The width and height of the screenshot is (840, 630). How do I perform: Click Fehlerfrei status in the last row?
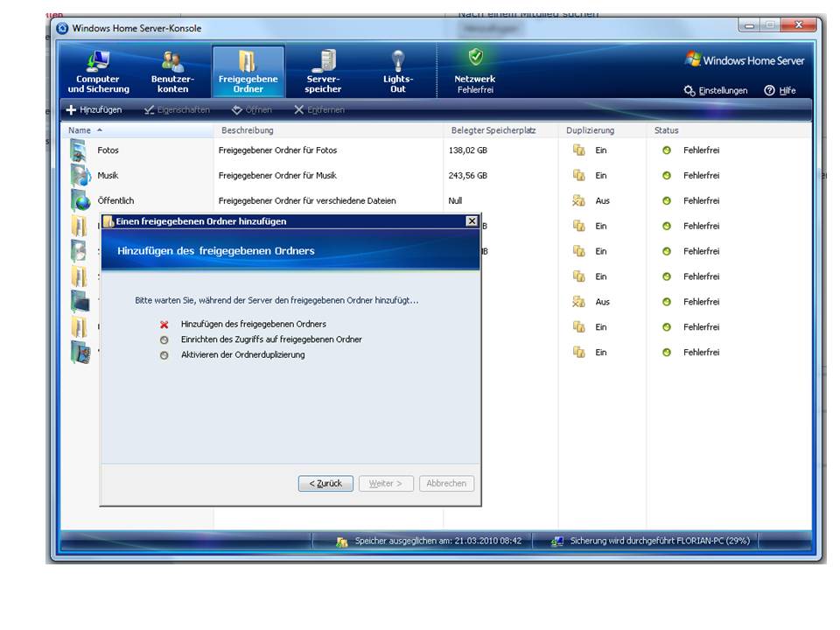701,353
